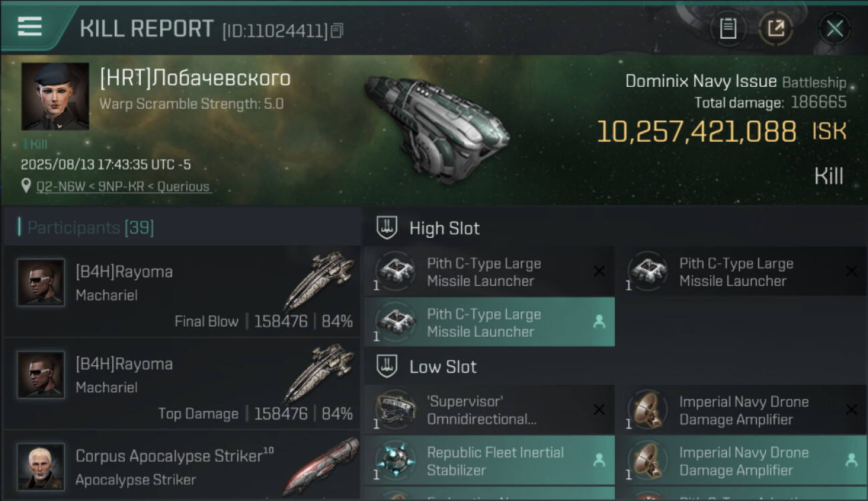The width and height of the screenshot is (868, 501).
Task: Click the High Slot shield icon
Action: click(x=387, y=228)
